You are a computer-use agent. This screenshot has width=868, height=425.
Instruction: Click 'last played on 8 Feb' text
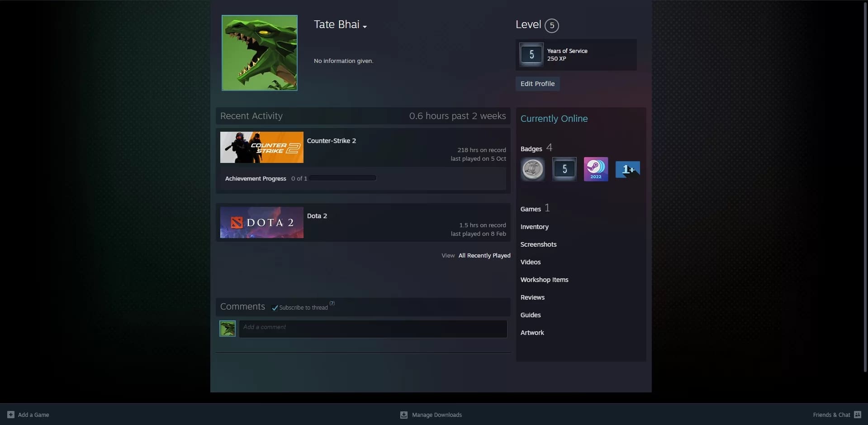coord(478,234)
